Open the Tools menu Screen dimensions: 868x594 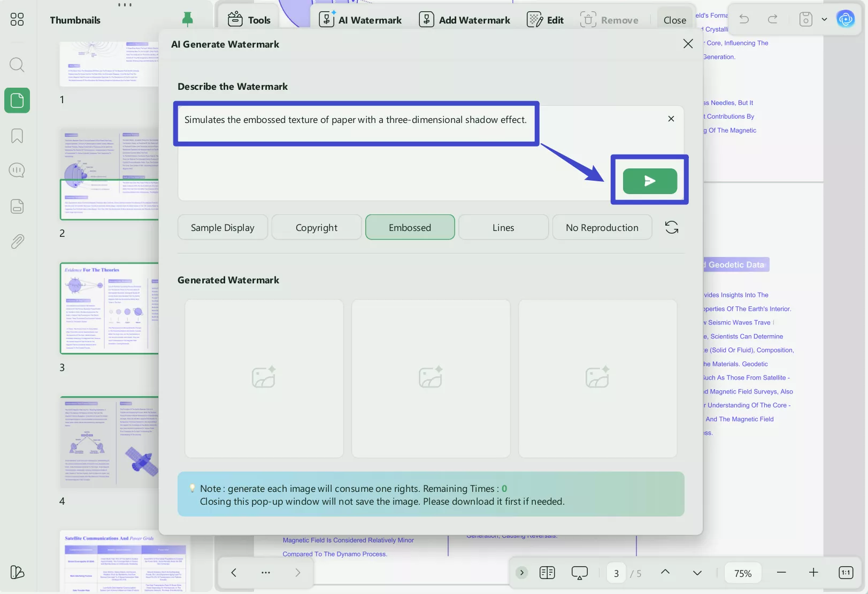point(249,20)
